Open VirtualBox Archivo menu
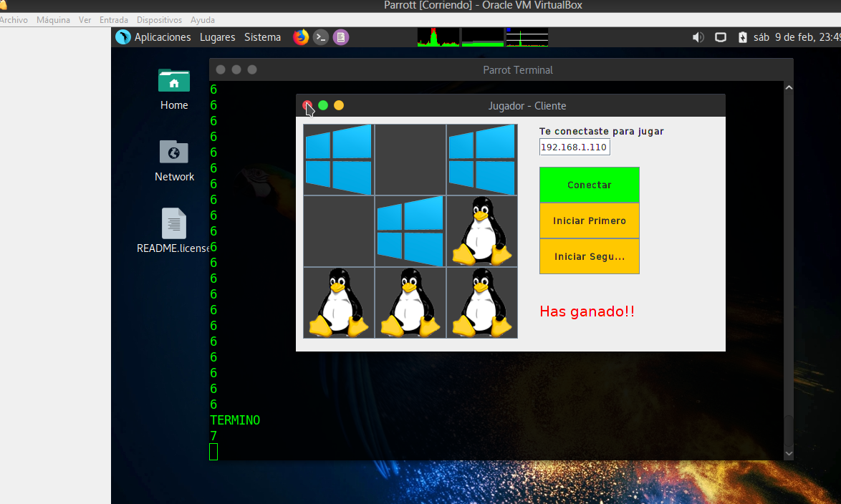This screenshot has width=841, height=504. click(14, 20)
